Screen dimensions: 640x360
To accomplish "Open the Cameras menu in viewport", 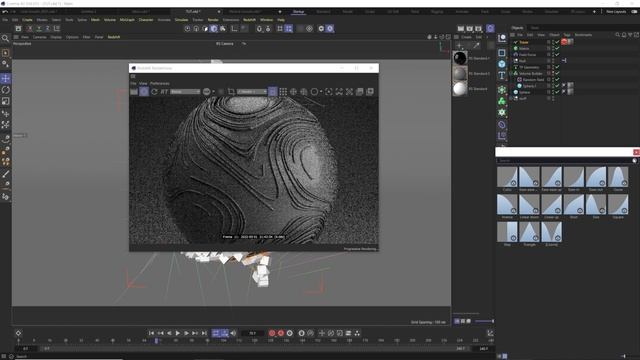I will pos(40,37).
